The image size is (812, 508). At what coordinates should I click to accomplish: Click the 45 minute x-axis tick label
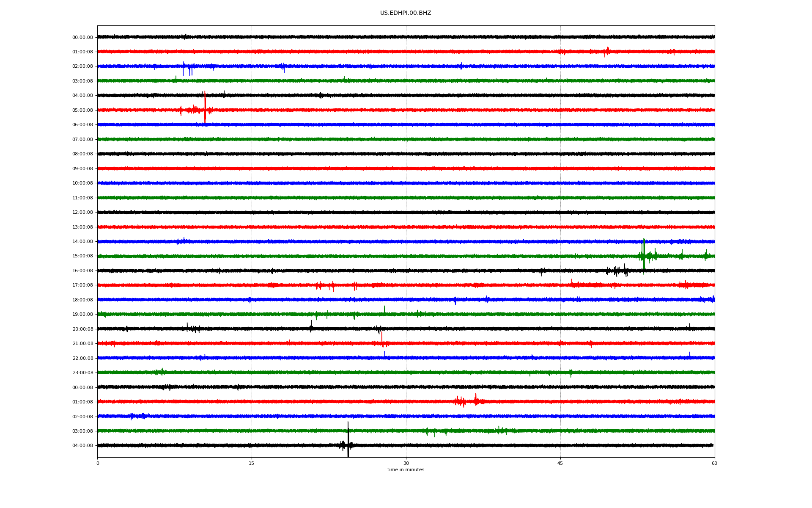point(560,464)
